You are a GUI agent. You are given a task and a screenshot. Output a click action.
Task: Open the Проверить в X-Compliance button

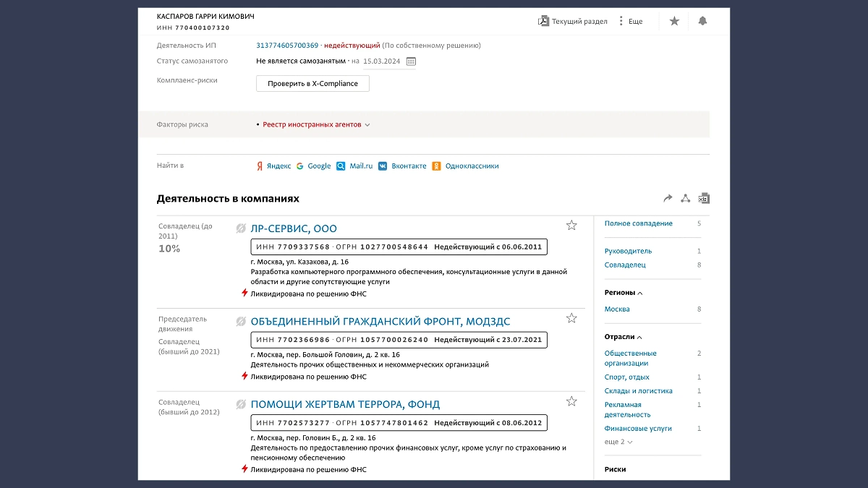point(312,83)
